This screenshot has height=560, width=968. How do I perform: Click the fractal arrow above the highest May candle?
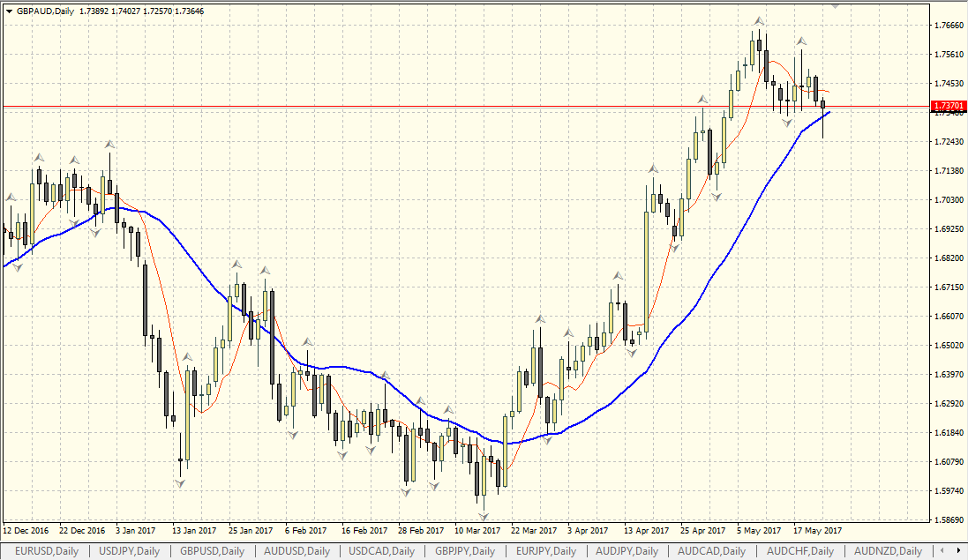coord(759,21)
